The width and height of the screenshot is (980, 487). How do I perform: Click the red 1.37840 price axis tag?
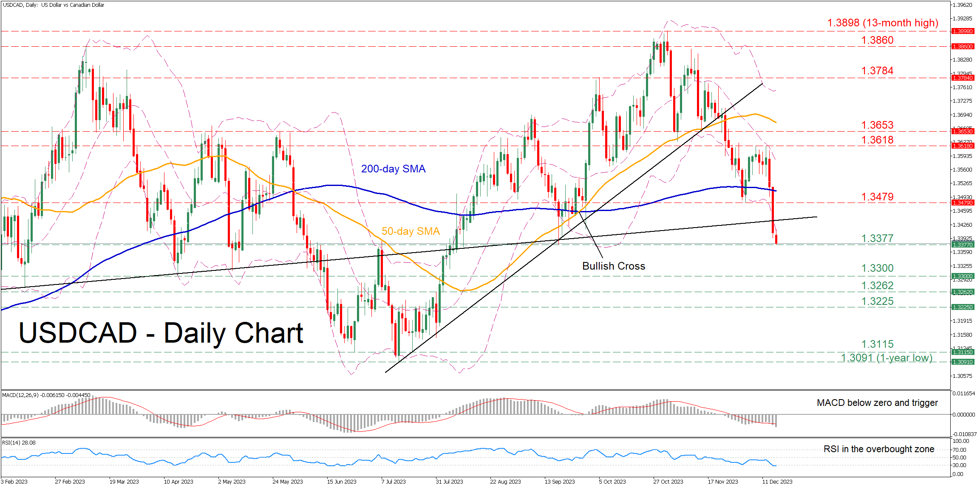coord(962,78)
